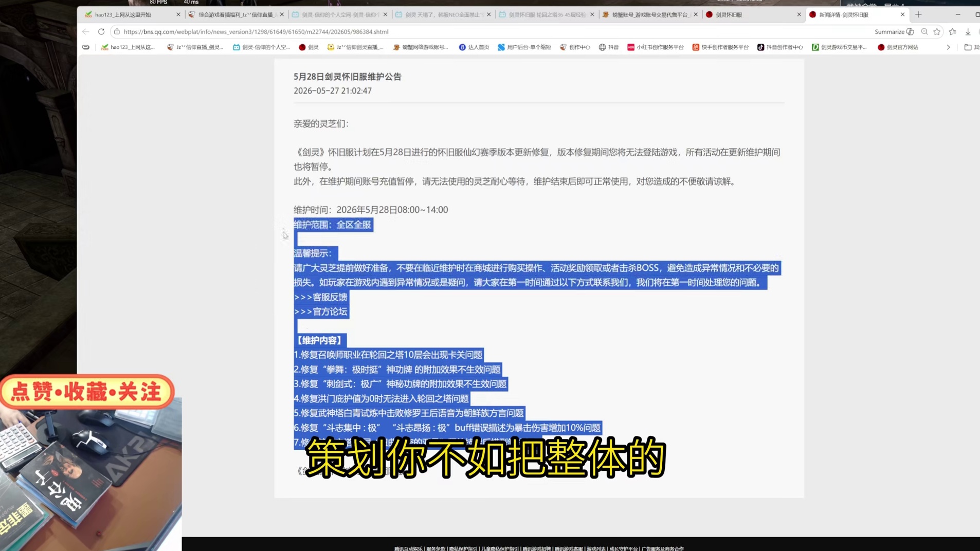Viewport: 980px width, 551px height.
Task: Open 用户后台-单个缩短 bookmark
Action: click(524, 47)
